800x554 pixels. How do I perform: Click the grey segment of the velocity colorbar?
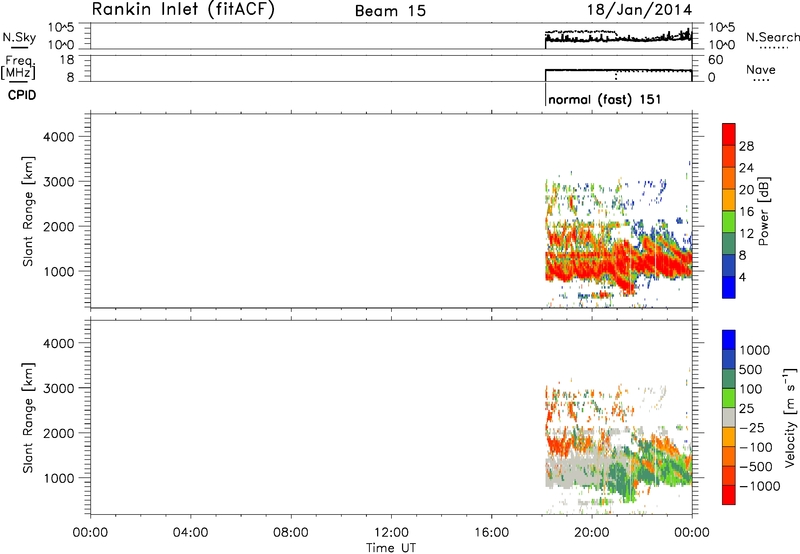coord(729,417)
